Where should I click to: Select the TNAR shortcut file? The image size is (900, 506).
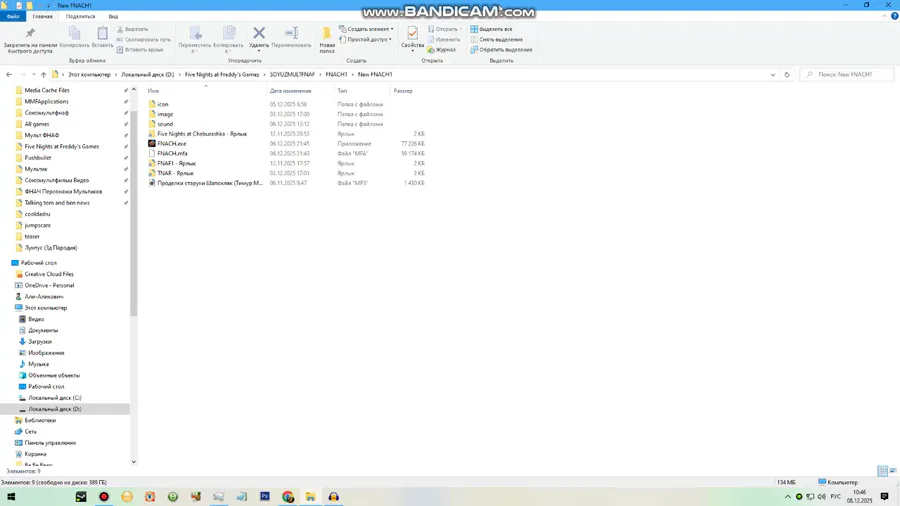[x=175, y=173]
